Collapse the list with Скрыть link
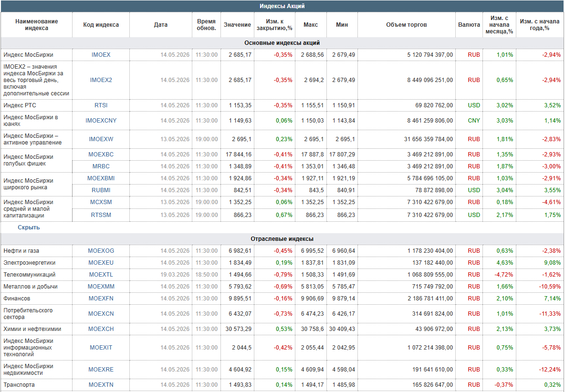This screenshot has height=392, width=565. point(29,227)
